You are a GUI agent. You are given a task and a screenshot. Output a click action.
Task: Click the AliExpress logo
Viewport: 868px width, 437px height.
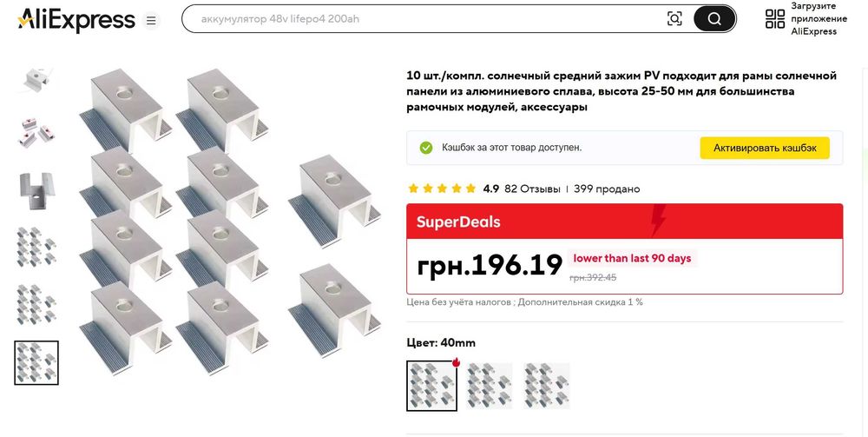coord(76,19)
